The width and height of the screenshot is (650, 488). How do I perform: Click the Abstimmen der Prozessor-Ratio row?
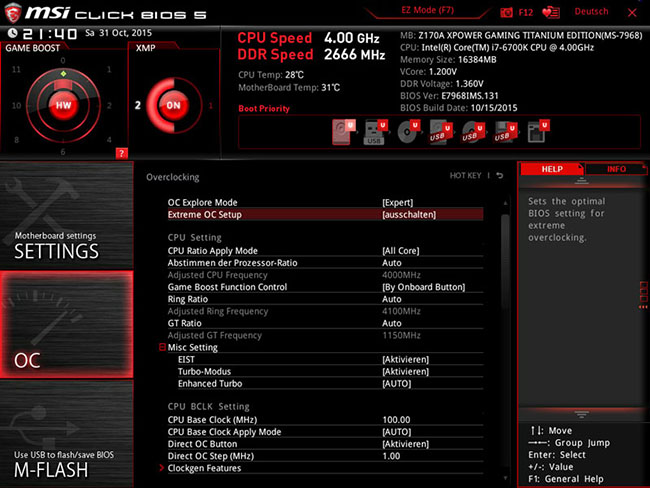325,263
